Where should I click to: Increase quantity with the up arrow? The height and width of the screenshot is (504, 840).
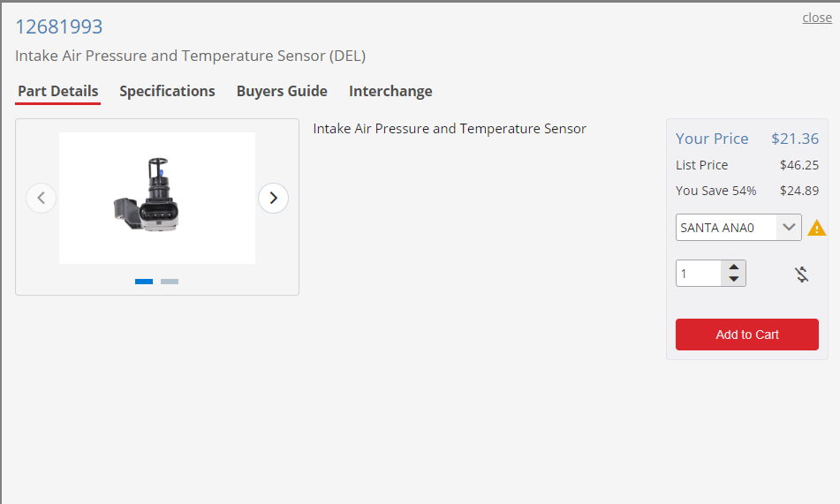point(733,267)
